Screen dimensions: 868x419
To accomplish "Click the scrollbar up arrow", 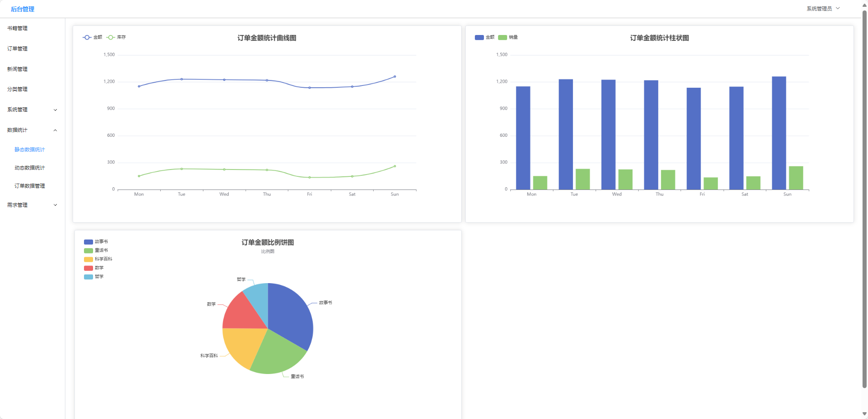I will pyautogui.click(x=864, y=5).
